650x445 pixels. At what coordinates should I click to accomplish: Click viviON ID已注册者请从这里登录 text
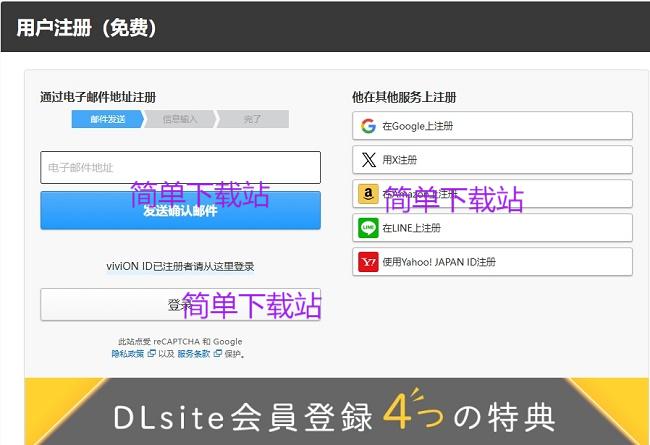180,266
